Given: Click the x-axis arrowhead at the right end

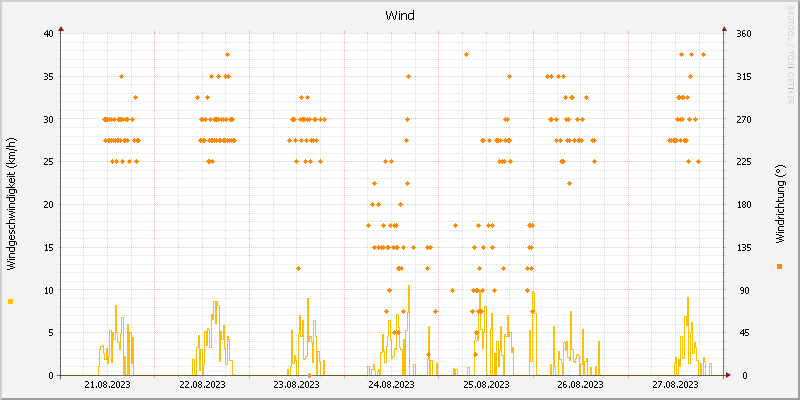Looking at the screenshot, I should pyautogui.click(x=728, y=376).
